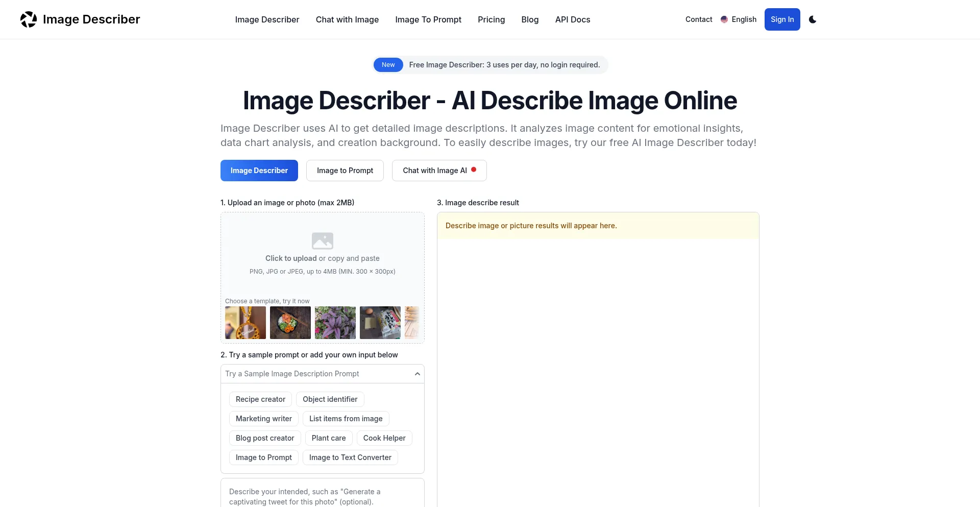This screenshot has width=980, height=507.
Task: Go to Image To Prompt in the nav
Action: 428,19
